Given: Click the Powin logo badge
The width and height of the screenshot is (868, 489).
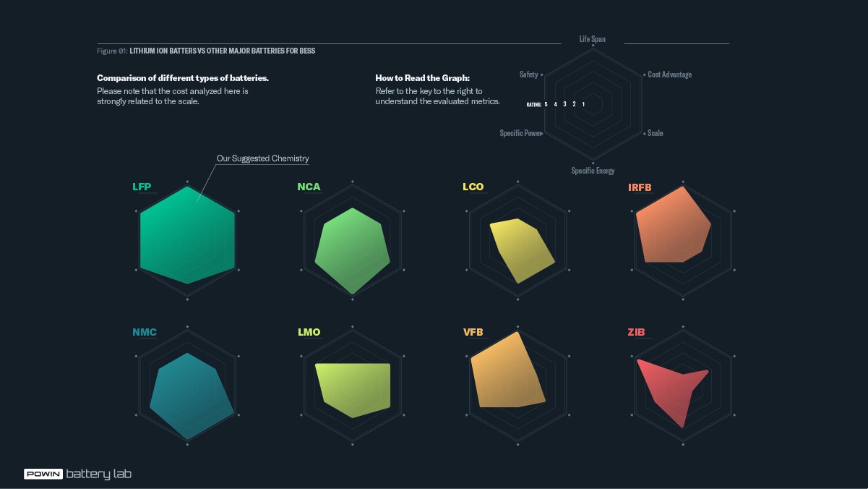Looking at the screenshot, I should coord(43,475).
